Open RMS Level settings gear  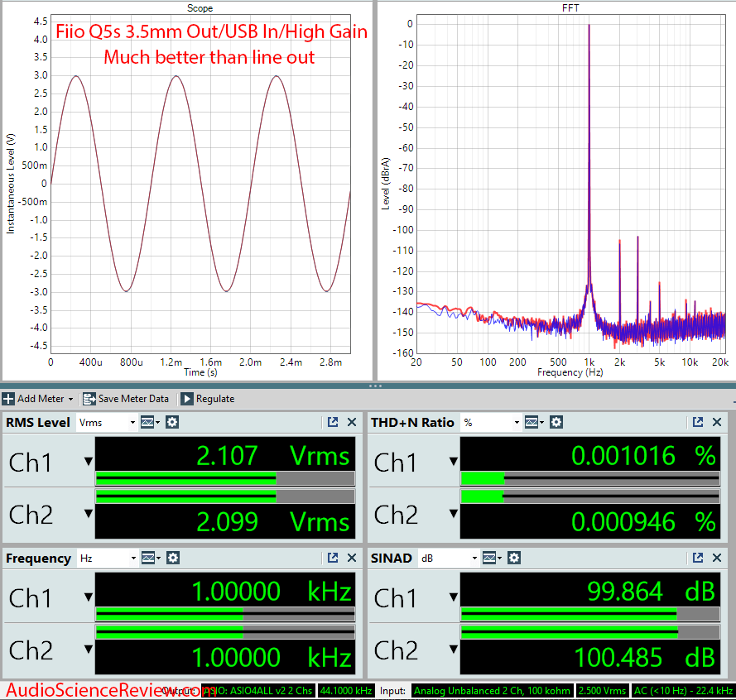[172, 422]
